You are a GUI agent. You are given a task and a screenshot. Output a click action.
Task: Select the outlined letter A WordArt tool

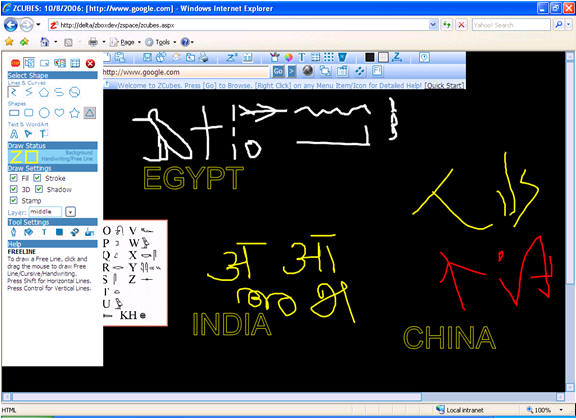coord(14,133)
